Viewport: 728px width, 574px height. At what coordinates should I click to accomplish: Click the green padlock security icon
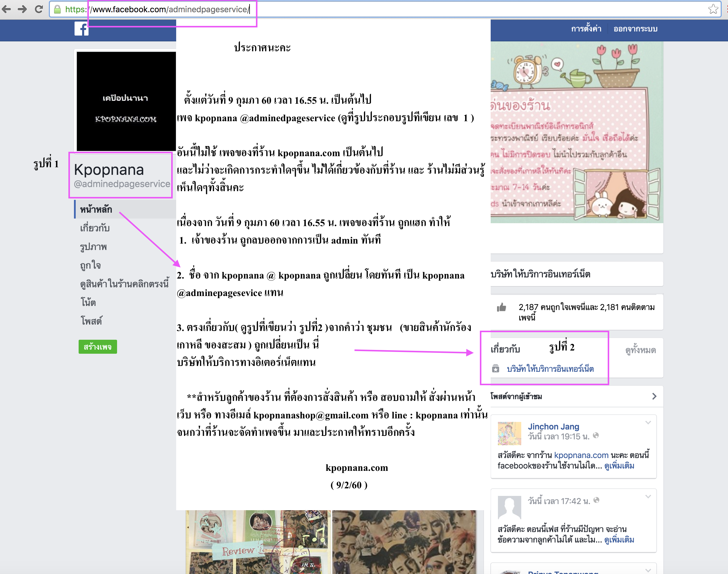(x=57, y=9)
